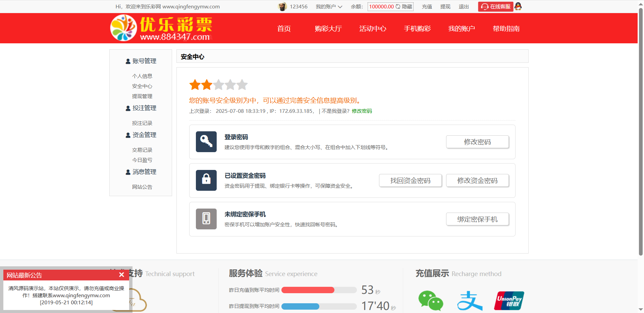Click the site logo 优乐彩票
The image size is (644, 313).
(161, 28)
